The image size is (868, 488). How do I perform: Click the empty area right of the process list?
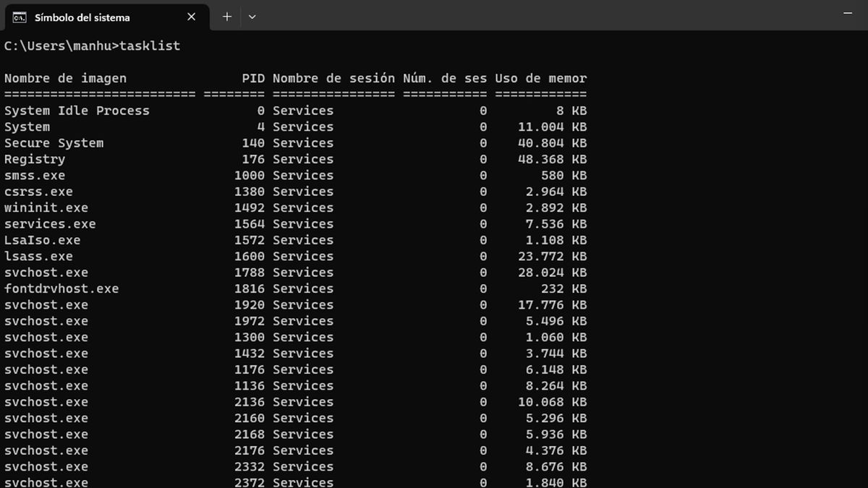(723, 289)
